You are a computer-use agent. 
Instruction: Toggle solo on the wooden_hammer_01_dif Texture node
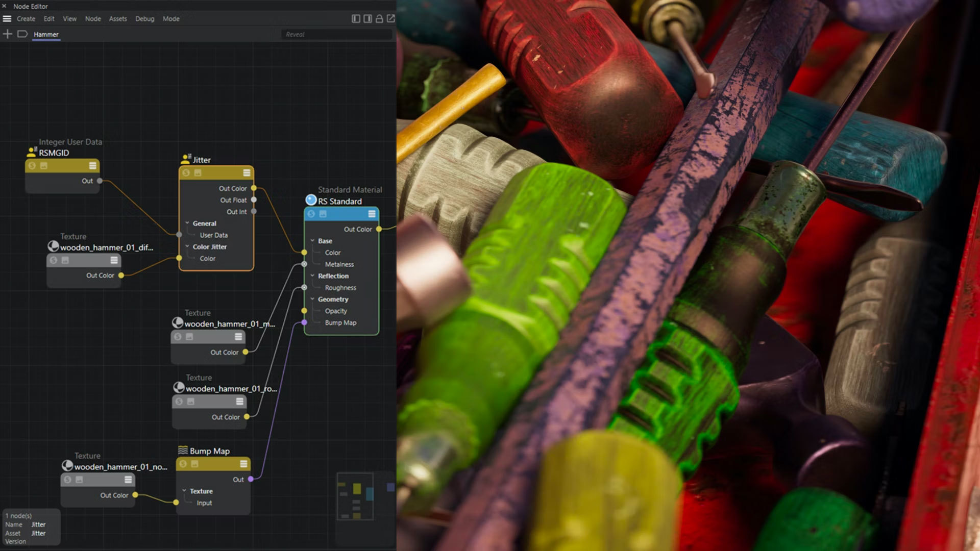point(54,260)
